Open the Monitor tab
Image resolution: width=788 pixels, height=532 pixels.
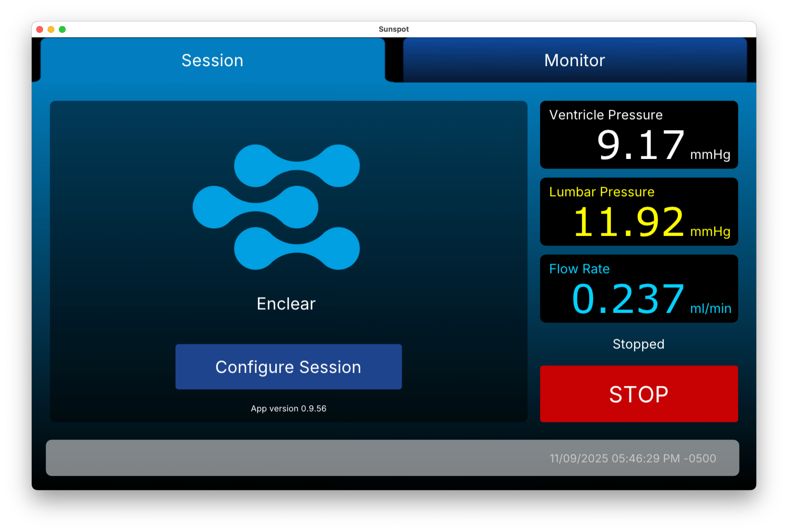tap(574, 60)
